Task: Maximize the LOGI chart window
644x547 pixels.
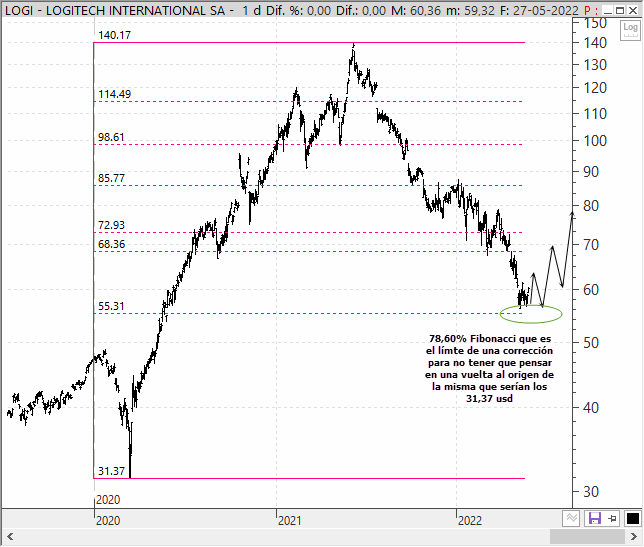Action: 620,11
